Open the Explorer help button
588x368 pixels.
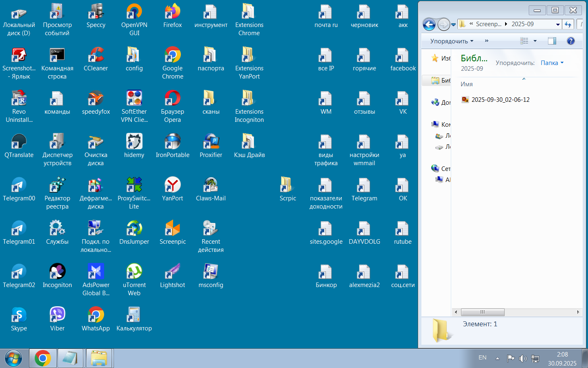click(x=571, y=41)
